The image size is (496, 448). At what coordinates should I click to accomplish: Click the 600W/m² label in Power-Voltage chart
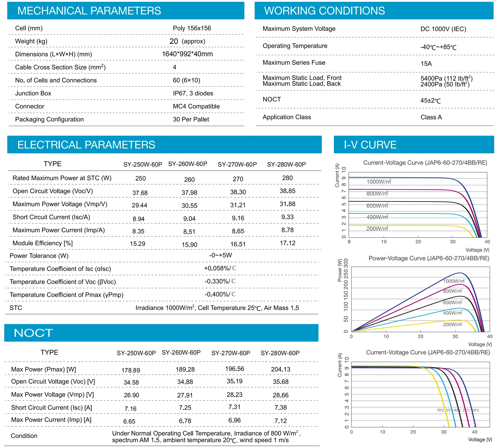click(x=452, y=303)
